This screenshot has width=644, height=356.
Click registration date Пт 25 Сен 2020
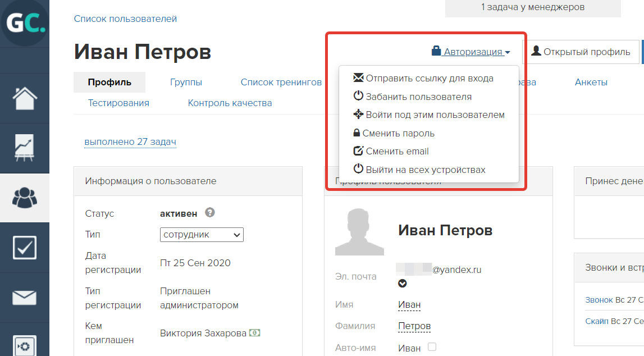[x=195, y=263]
